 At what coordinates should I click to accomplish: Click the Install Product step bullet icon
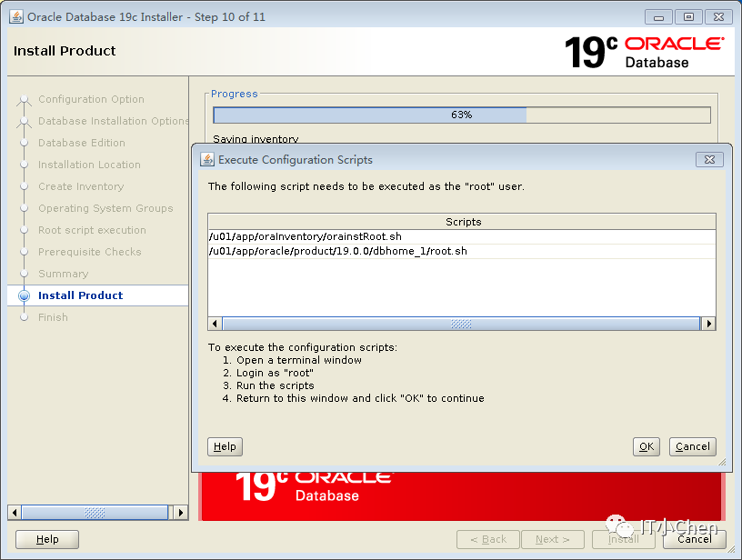25,295
